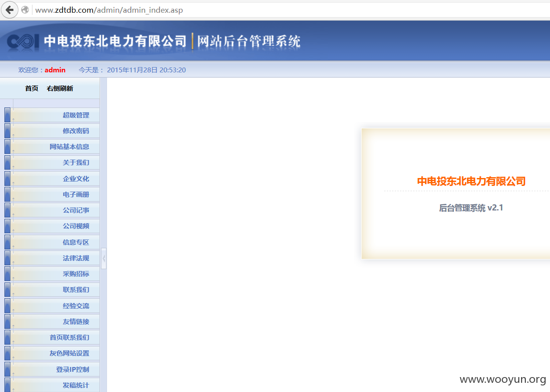
Task: Click the blue marker beside 公司视频
Action: pyautogui.click(x=7, y=226)
